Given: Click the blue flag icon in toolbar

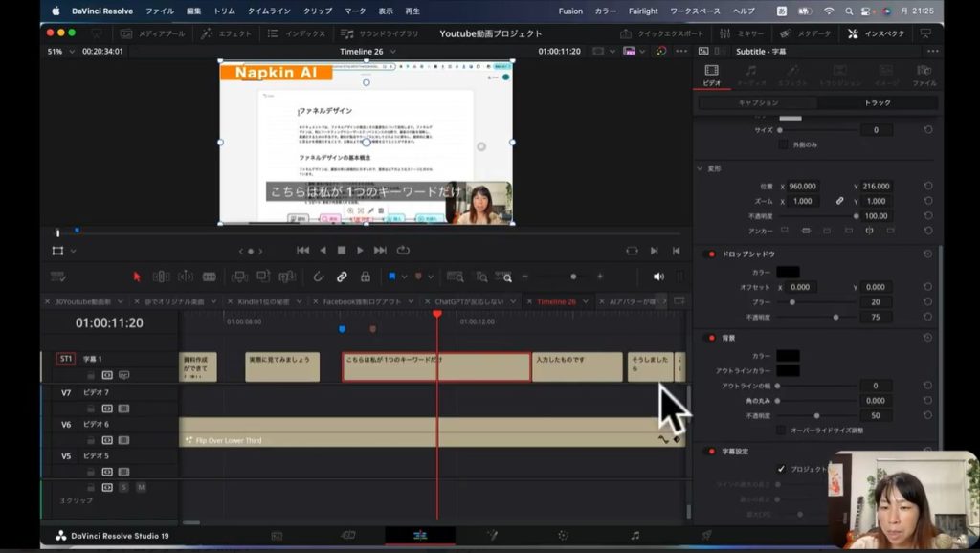Looking at the screenshot, I should tap(391, 276).
